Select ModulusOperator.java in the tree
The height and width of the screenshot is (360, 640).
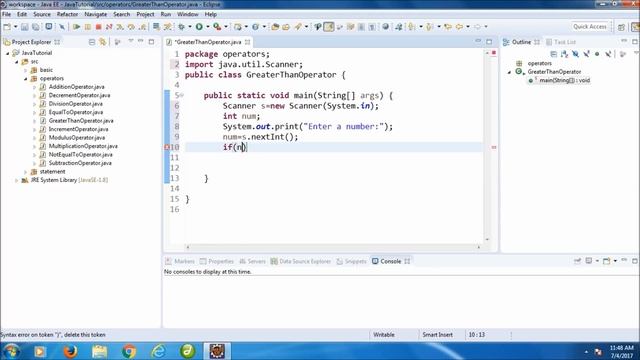pyautogui.click(x=77, y=138)
